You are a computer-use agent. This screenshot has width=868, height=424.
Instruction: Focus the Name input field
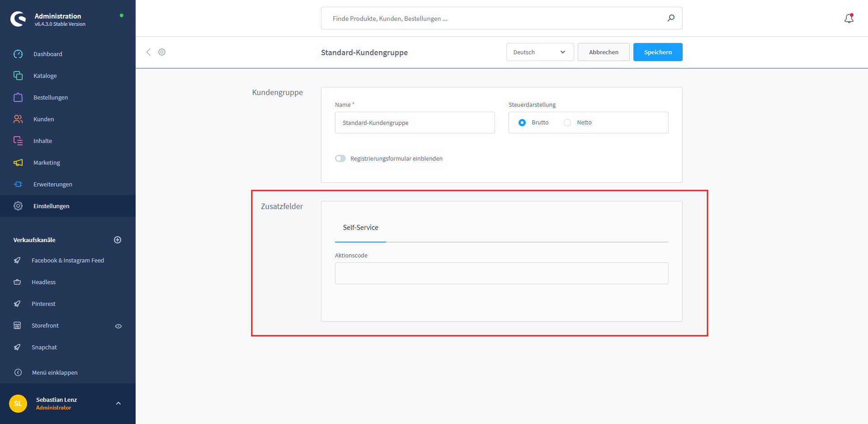tap(415, 123)
